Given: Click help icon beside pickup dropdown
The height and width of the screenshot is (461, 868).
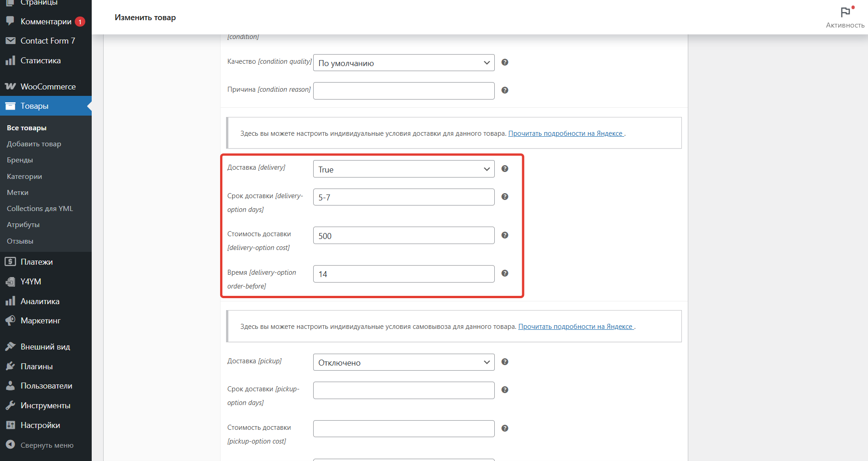Looking at the screenshot, I should tap(504, 362).
